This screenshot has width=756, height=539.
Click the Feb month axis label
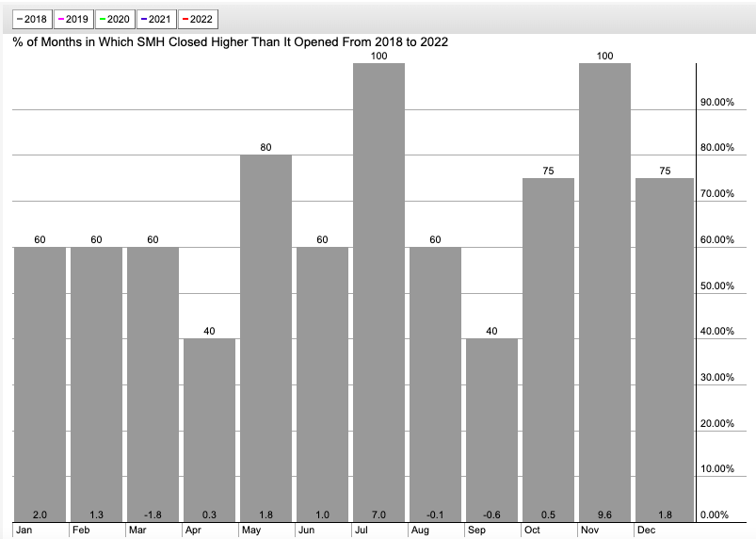pyautogui.click(x=81, y=530)
